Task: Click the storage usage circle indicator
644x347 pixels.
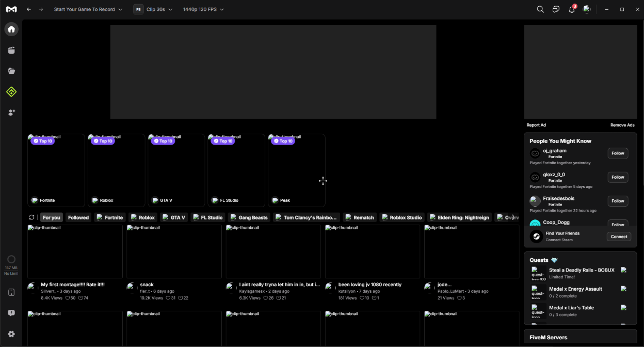Action: [11, 259]
